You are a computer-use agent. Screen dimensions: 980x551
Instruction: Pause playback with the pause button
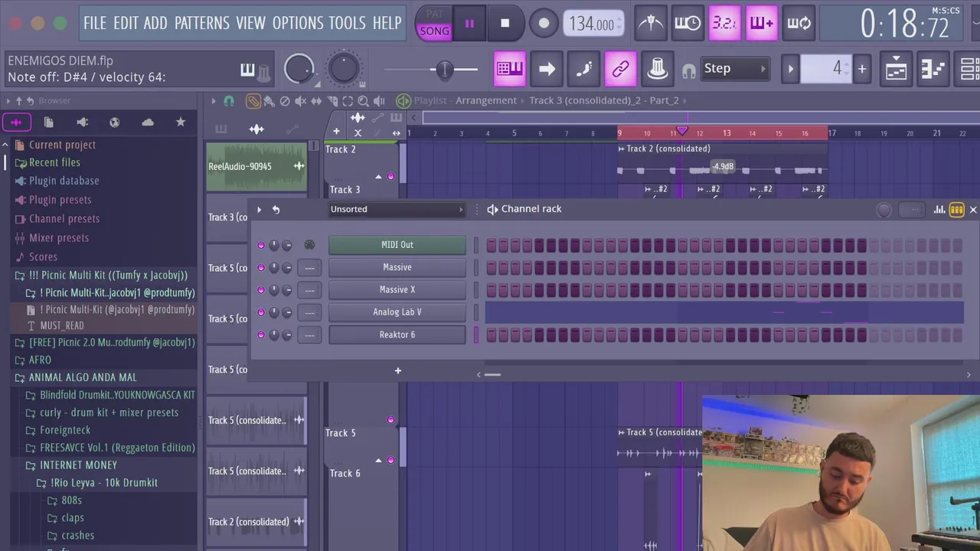(x=469, y=24)
